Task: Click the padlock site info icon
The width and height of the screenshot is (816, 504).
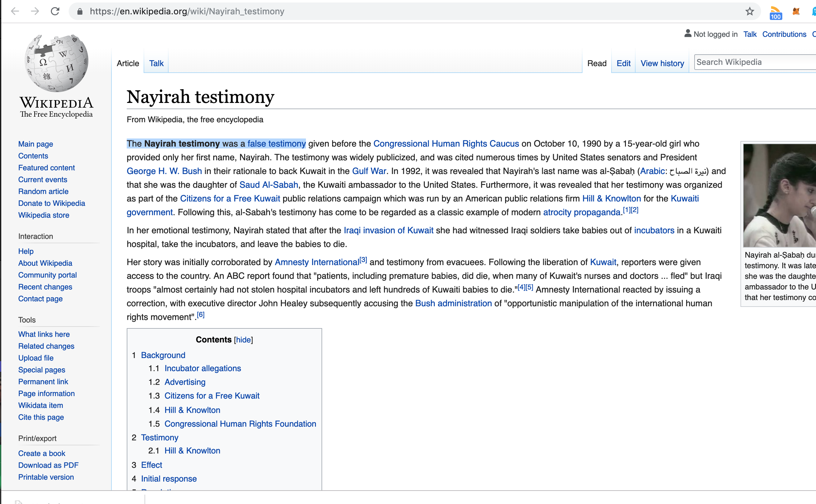Action: [80, 11]
